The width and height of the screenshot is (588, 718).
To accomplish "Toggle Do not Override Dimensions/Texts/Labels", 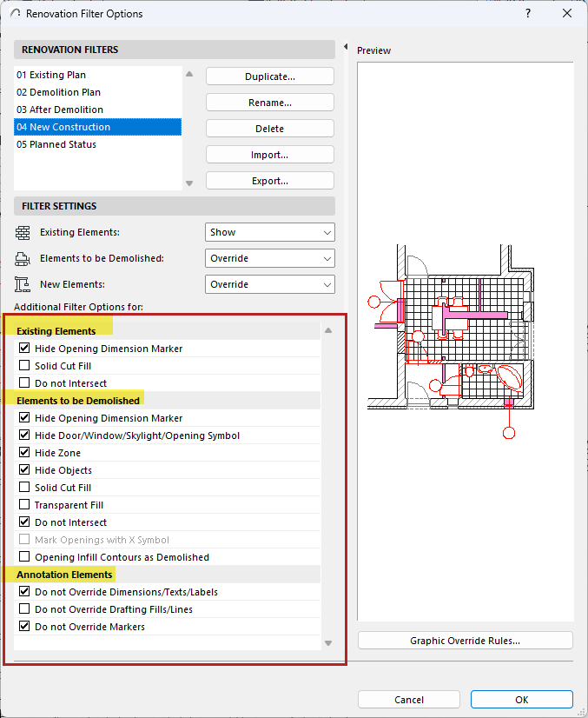I will (24, 592).
